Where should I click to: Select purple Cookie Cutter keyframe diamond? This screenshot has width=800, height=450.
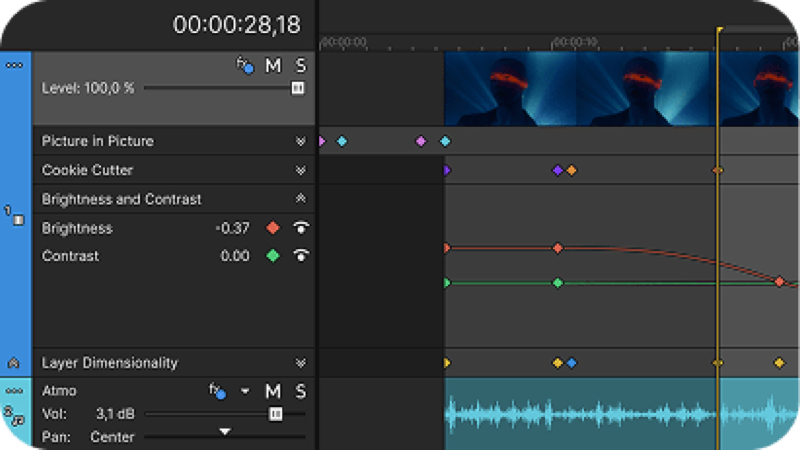coord(558,170)
